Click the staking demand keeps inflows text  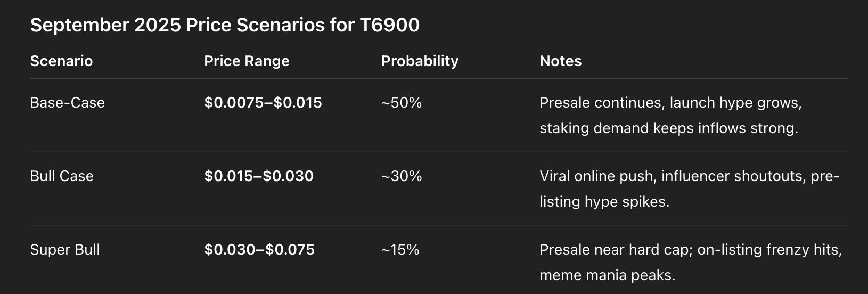point(643,128)
